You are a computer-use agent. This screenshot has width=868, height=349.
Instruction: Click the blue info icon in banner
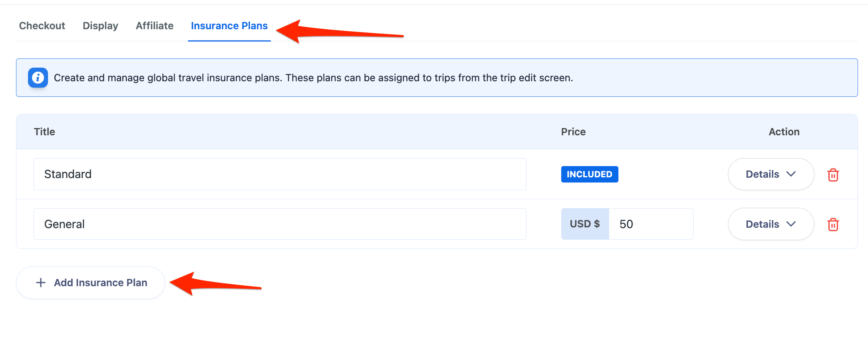[x=38, y=78]
